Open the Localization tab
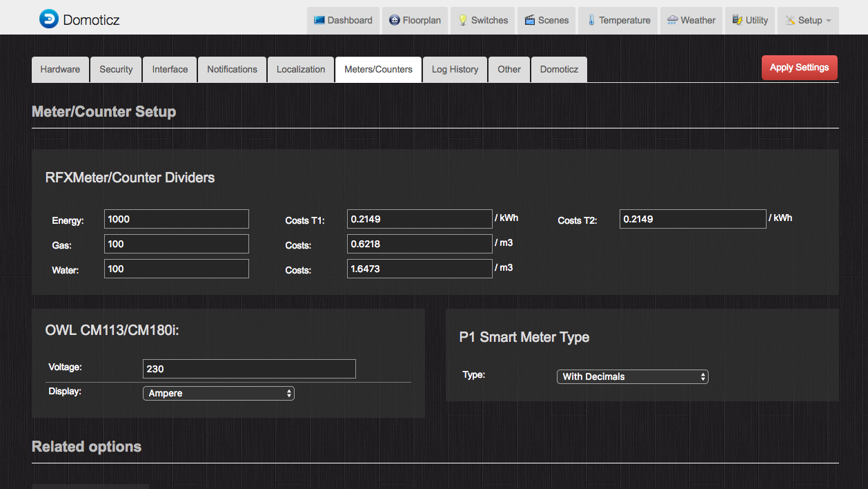This screenshot has height=489, width=868. click(301, 69)
